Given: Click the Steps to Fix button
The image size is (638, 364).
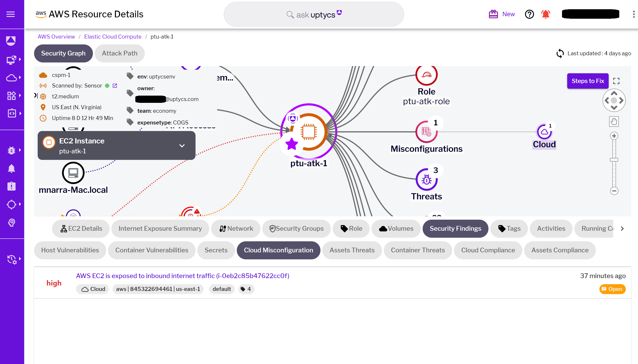Looking at the screenshot, I should (588, 81).
